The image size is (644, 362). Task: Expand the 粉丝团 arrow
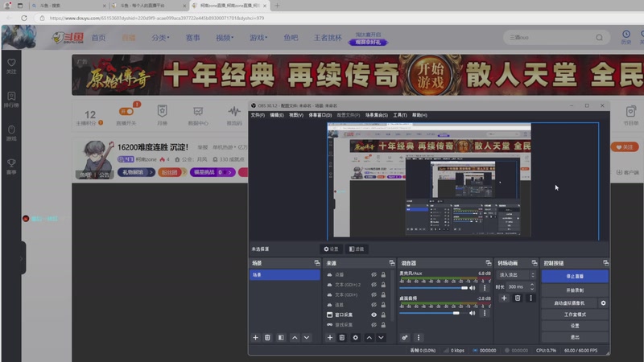coord(184,172)
